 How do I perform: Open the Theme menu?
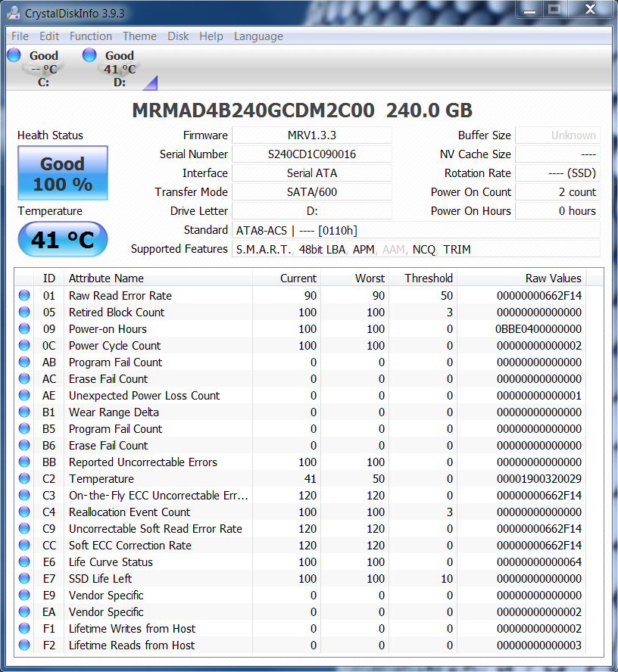[x=139, y=36]
